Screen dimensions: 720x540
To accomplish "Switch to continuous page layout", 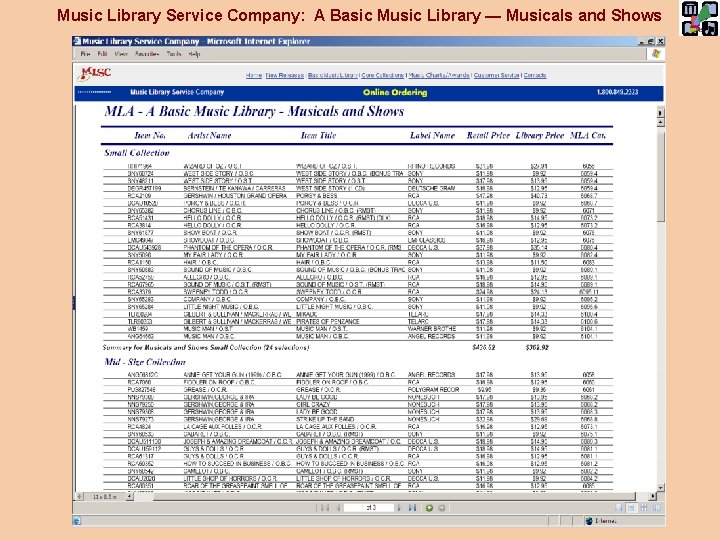I will tap(631, 508).
